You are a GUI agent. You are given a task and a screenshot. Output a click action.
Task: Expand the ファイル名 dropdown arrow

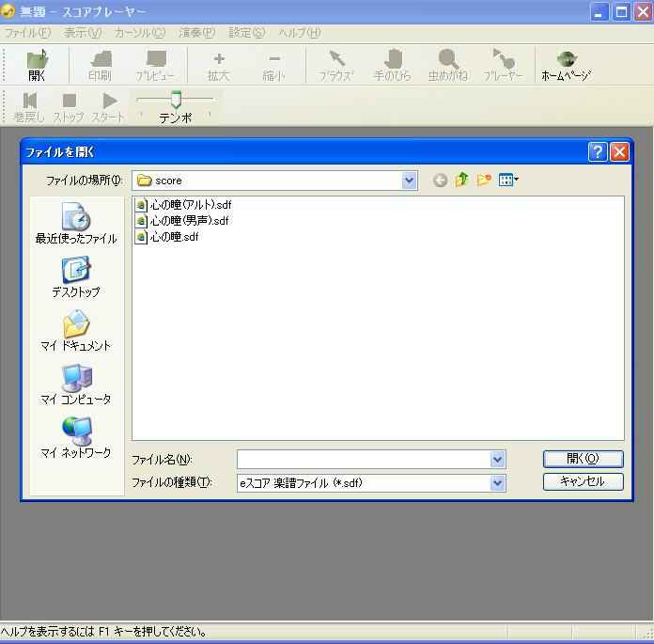point(497,460)
